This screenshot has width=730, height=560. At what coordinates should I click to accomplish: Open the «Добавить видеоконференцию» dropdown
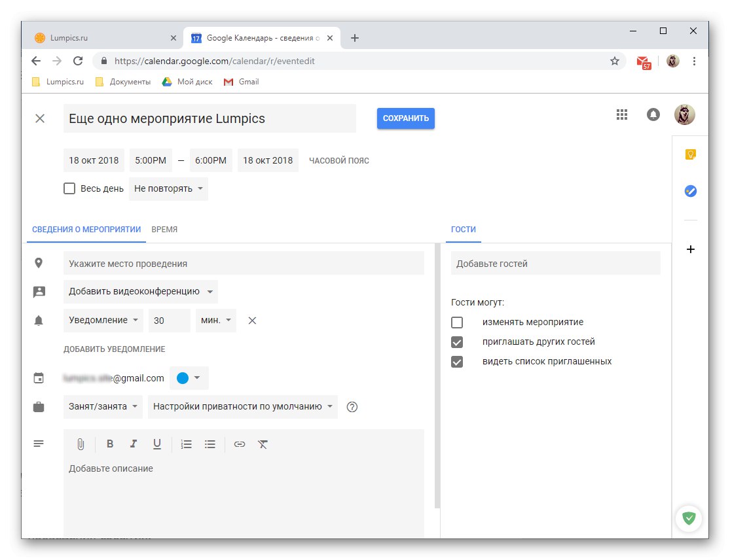pyautogui.click(x=139, y=291)
